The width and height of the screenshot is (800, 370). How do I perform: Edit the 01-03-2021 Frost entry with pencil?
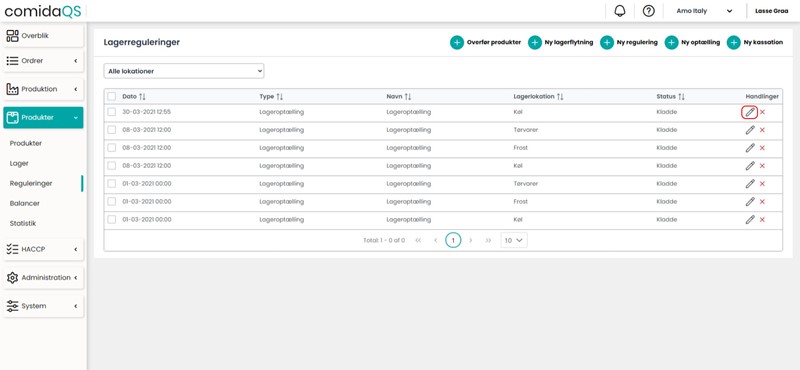click(749, 202)
